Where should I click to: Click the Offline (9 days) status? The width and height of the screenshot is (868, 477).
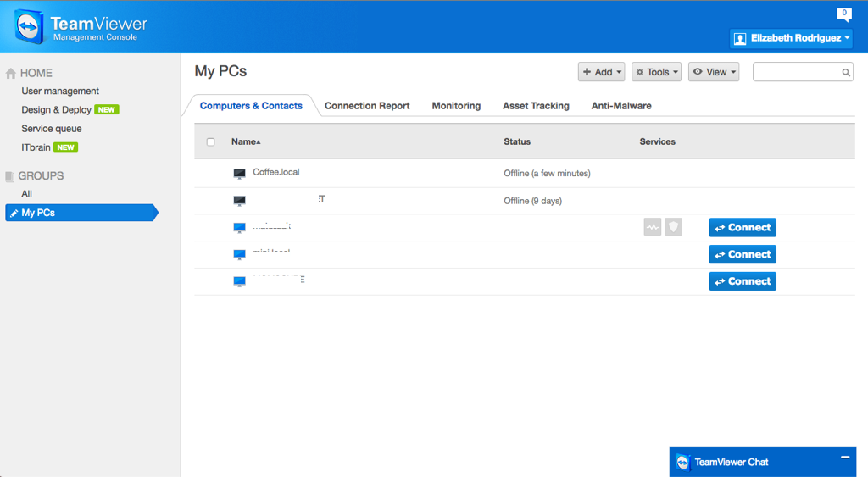pos(532,201)
